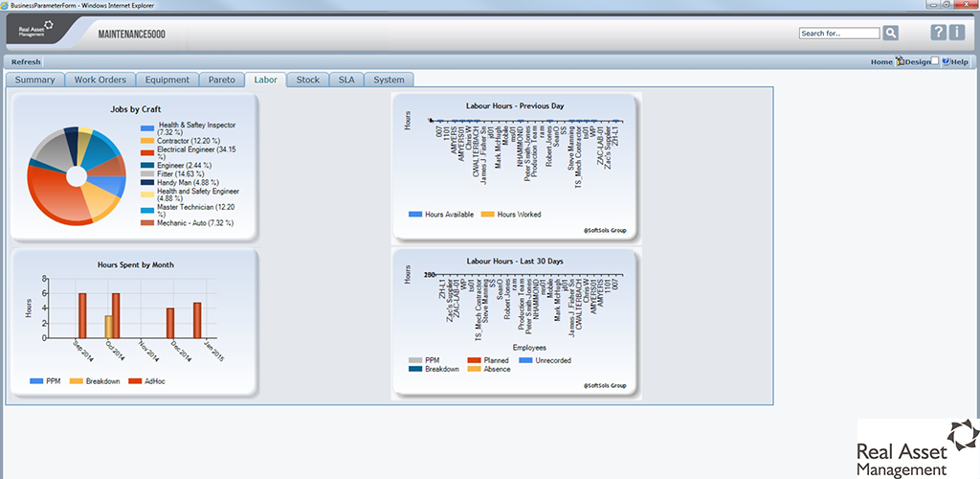The width and height of the screenshot is (980, 479).
Task: Click the information 'i' icon
Action: pyautogui.click(x=957, y=33)
